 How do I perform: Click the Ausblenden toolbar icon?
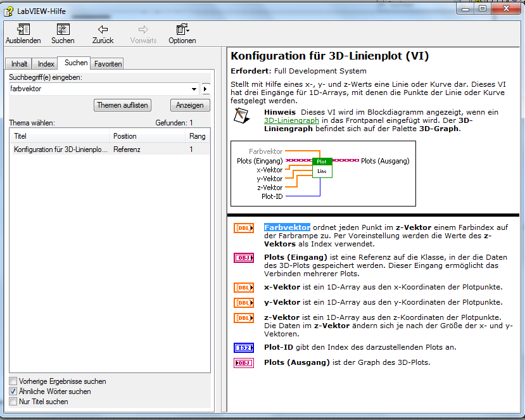(23, 30)
